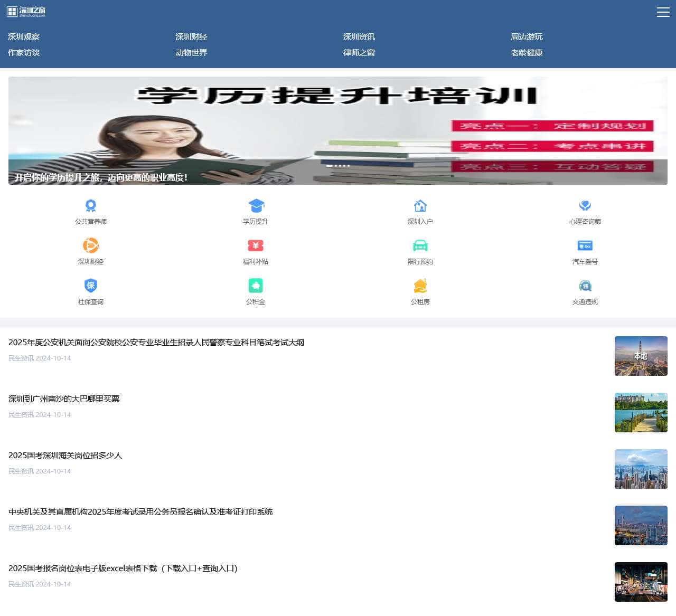The height and width of the screenshot is (616, 676).
Task: Open the 心理咨询师 heart icon
Action: coord(585,206)
